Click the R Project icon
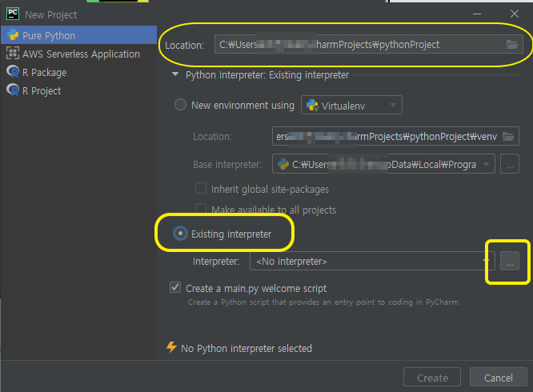Viewport: 533px width, 392px height. 13,90
